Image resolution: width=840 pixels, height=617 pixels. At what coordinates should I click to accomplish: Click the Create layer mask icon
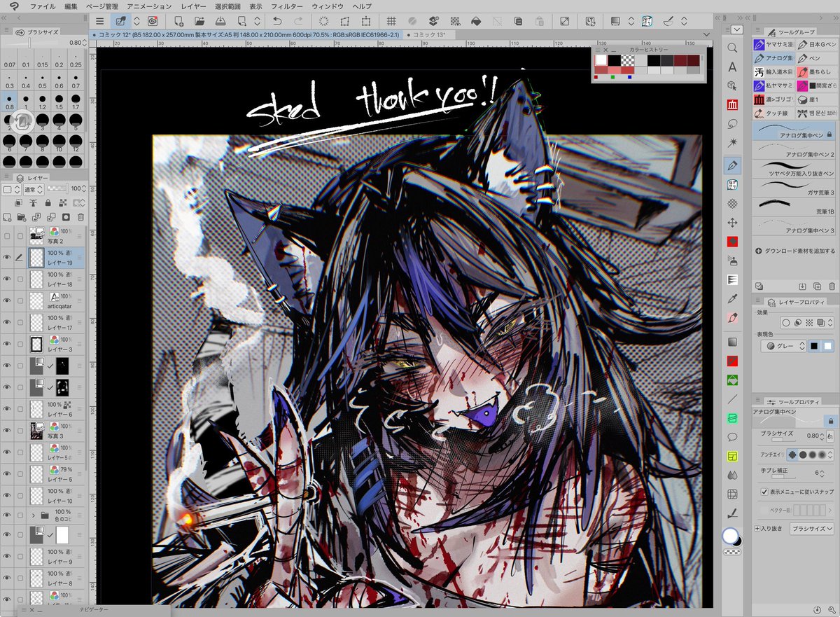pyautogui.click(x=66, y=217)
